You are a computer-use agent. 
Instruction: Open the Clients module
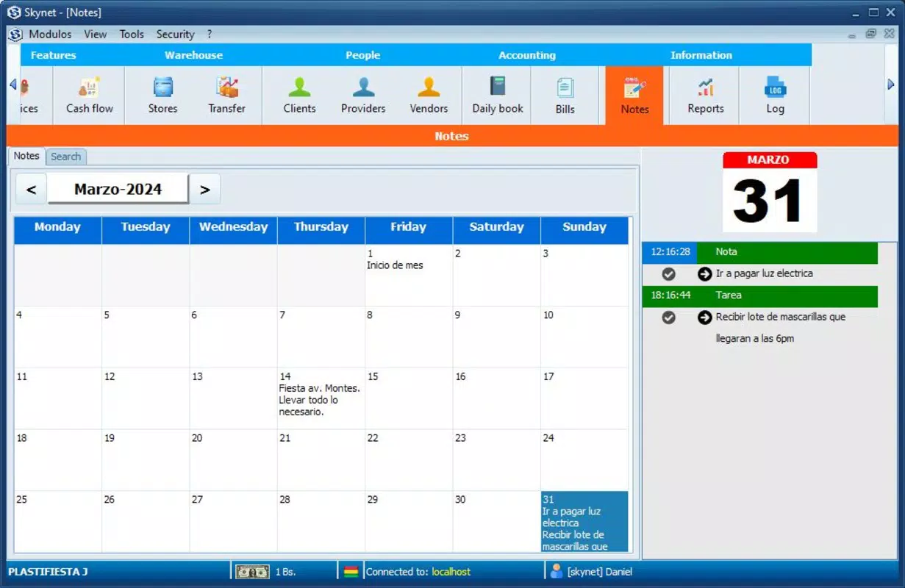click(x=299, y=96)
